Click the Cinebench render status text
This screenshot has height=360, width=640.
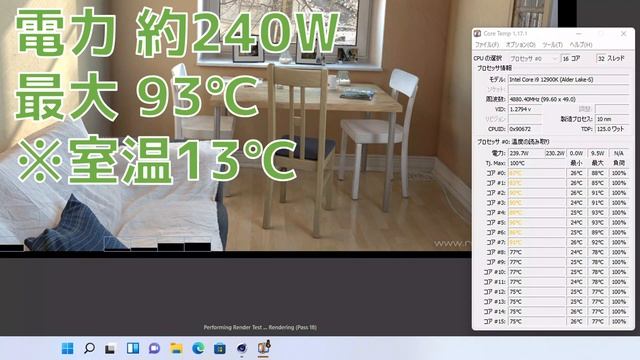(x=260, y=327)
